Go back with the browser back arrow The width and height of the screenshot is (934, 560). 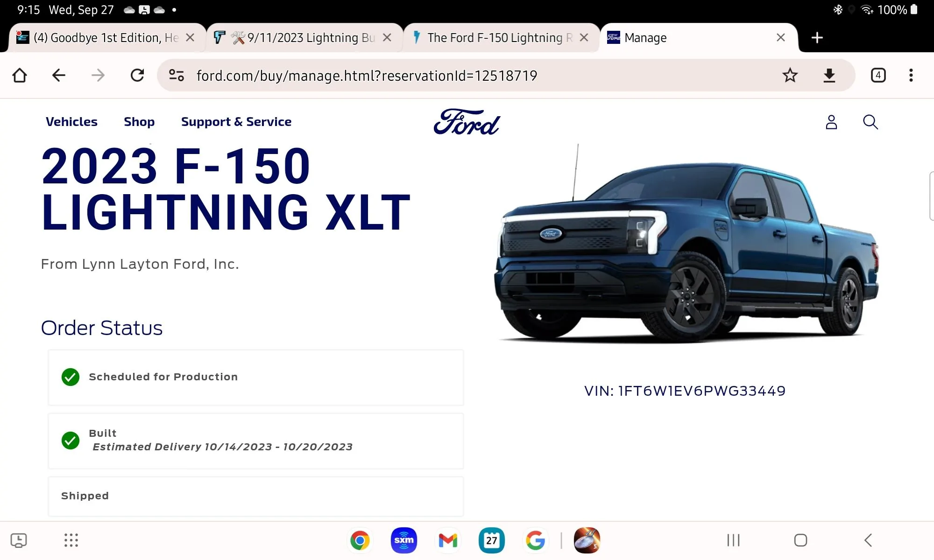(x=59, y=75)
